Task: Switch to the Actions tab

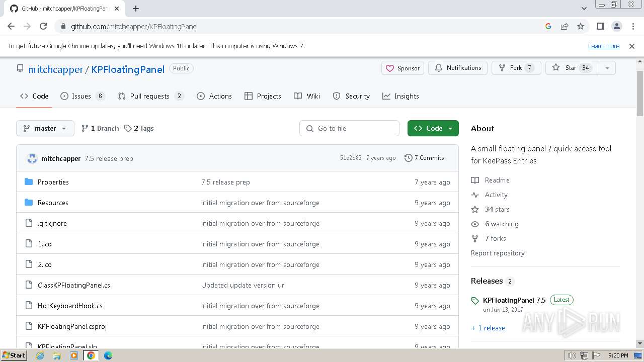Action: pyautogui.click(x=214, y=96)
